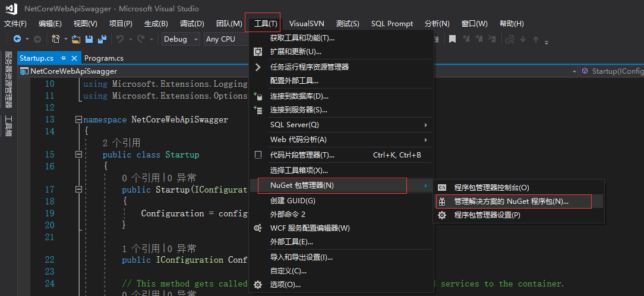Open the 服务器资源管理器 side panel tab
The width and height of the screenshot is (644, 296).
[8, 79]
